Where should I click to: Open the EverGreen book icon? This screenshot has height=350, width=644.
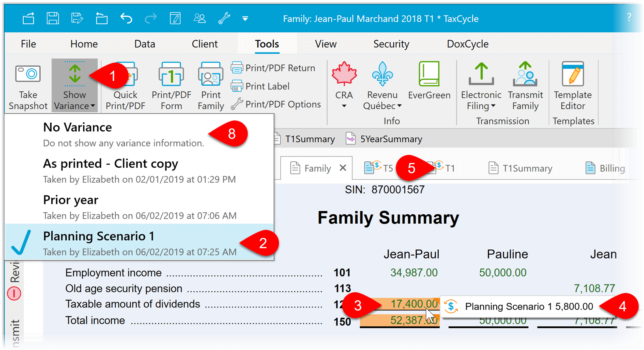coord(429,74)
